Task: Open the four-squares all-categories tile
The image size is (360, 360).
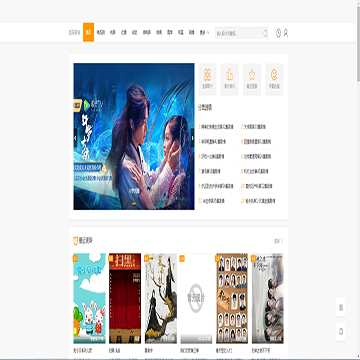Action: pos(207,79)
